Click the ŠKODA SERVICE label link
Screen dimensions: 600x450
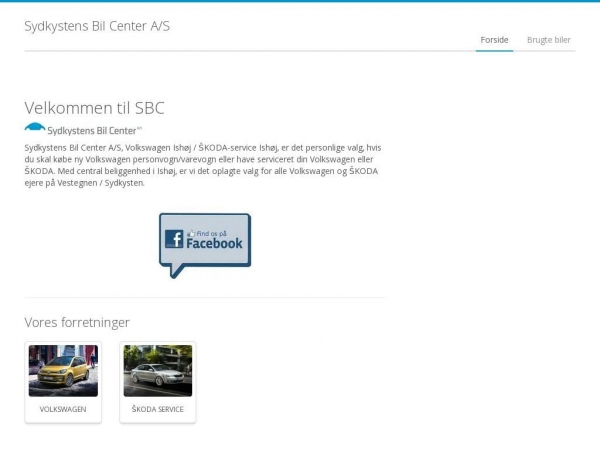pos(158,409)
